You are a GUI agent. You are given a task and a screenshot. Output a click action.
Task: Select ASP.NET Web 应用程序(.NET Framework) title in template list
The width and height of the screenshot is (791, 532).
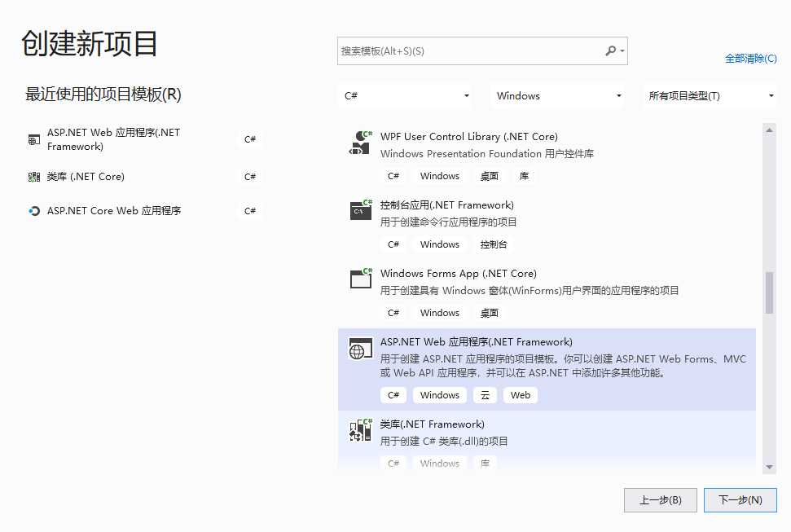[x=477, y=341]
